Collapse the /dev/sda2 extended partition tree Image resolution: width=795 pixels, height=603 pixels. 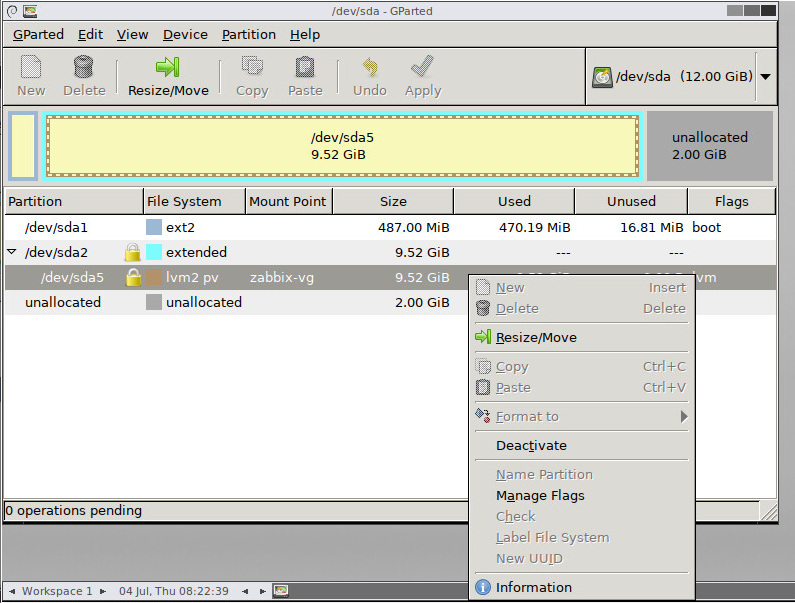pyautogui.click(x=12, y=252)
